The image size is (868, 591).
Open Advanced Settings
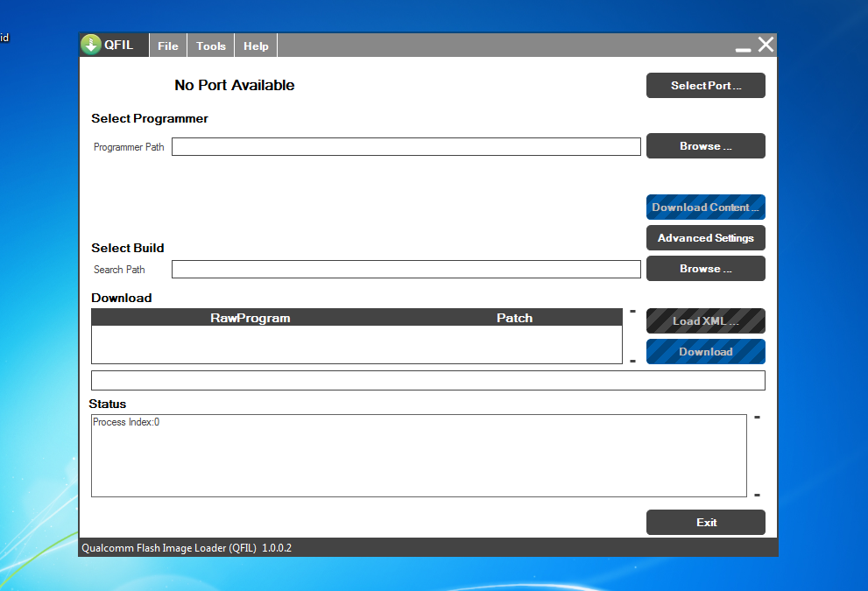pos(706,238)
